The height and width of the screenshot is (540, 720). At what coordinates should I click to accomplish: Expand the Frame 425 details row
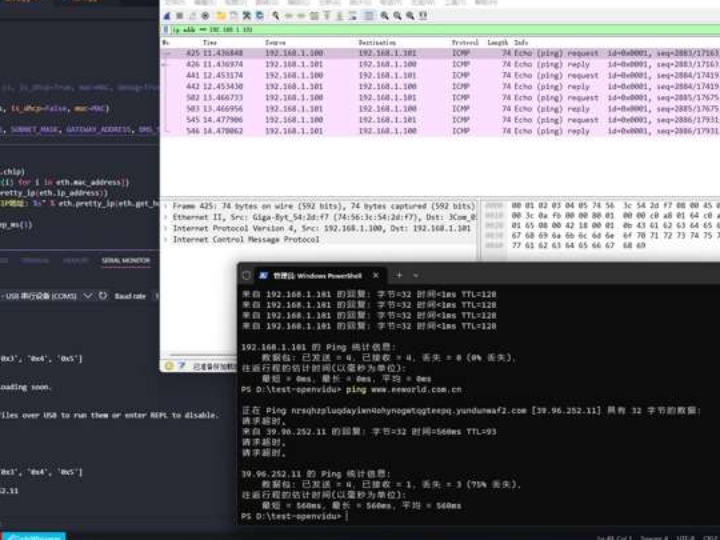coord(166,205)
